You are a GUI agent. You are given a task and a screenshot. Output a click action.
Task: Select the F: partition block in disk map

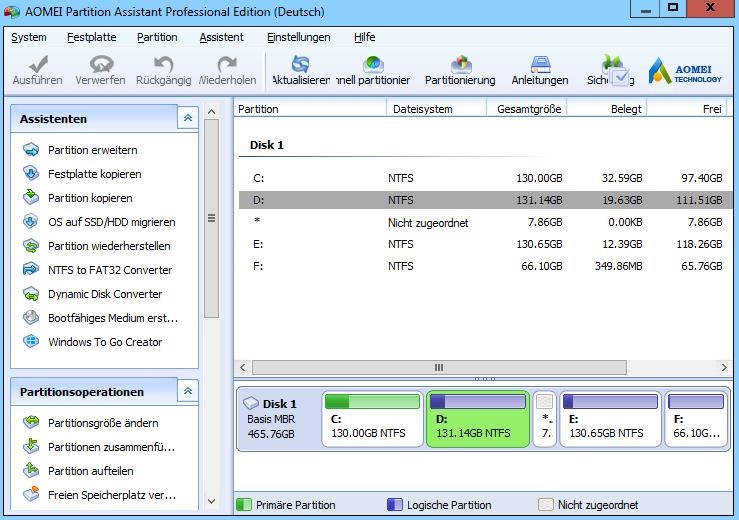(696, 419)
